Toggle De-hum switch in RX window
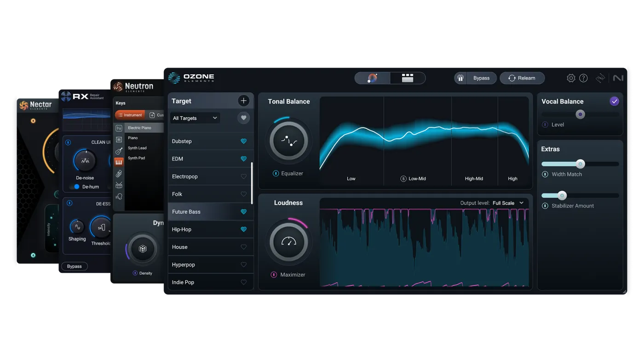 pyautogui.click(x=75, y=187)
